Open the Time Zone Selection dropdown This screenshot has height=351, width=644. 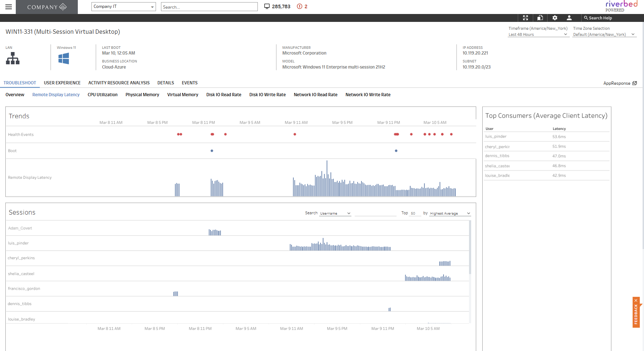tap(605, 34)
